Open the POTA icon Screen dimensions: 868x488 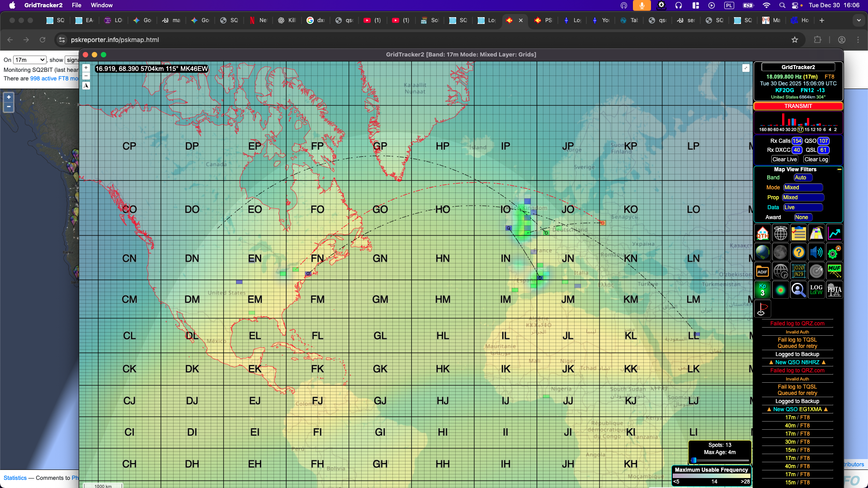coord(834,290)
